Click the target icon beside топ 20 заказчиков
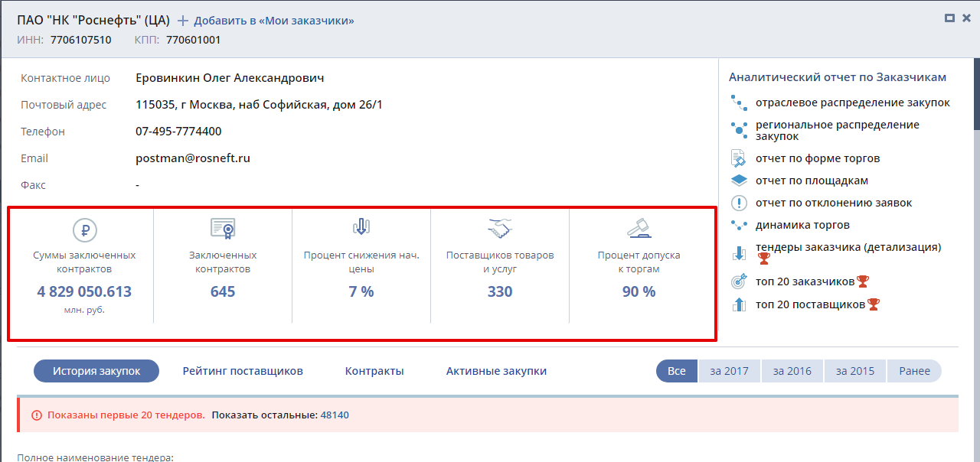 [739, 281]
